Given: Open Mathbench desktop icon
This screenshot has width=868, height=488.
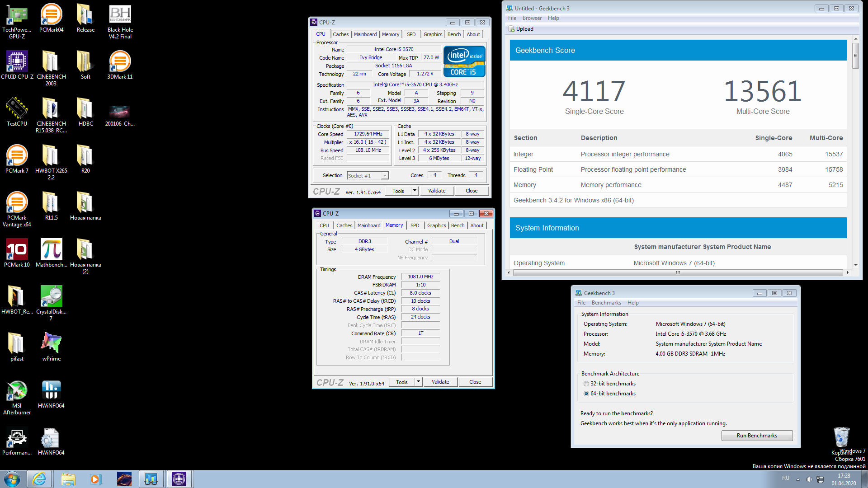Looking at the screenshot, I should 51,253.
